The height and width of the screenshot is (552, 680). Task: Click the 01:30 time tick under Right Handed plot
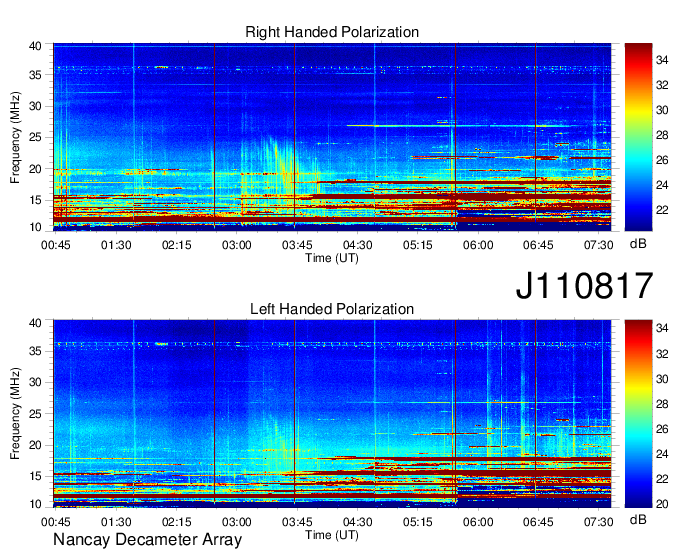click(116, 245)
